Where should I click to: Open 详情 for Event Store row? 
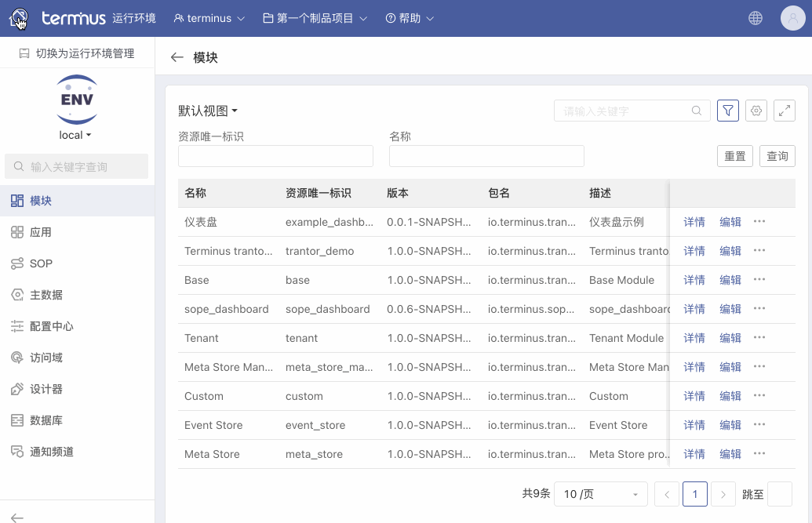(x=694, y=425)
